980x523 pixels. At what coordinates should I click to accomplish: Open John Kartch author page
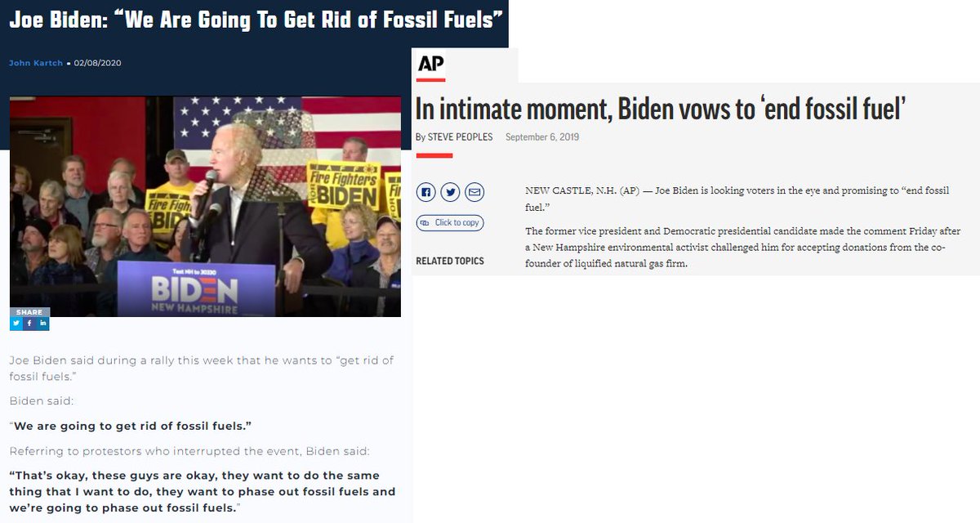(x=35, y=63)
